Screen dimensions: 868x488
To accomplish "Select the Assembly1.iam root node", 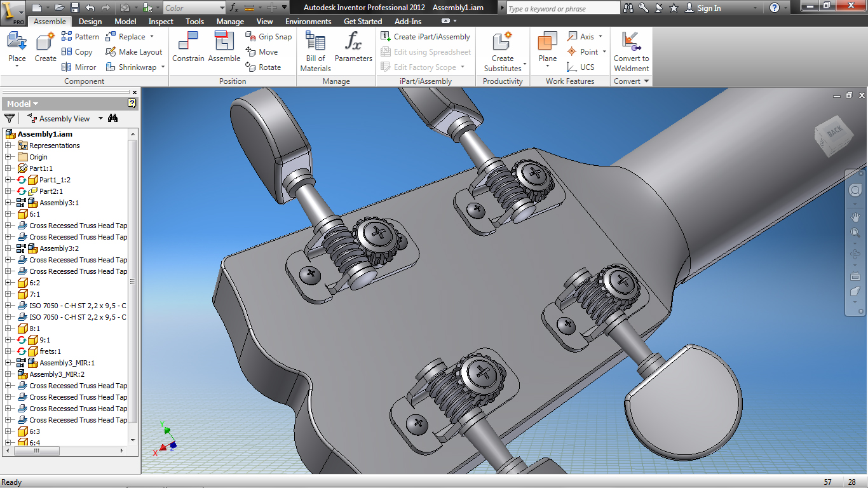I will coord(44,134).
